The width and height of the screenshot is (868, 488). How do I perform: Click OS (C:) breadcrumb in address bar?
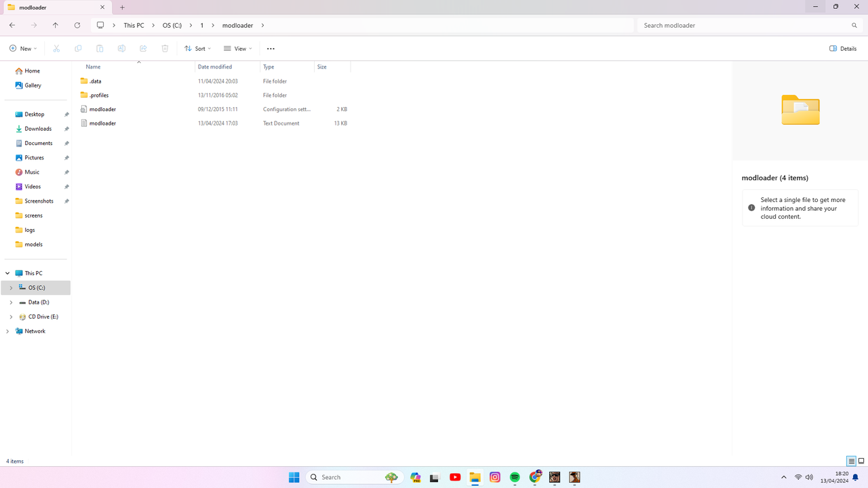click(x=172, y=25)
